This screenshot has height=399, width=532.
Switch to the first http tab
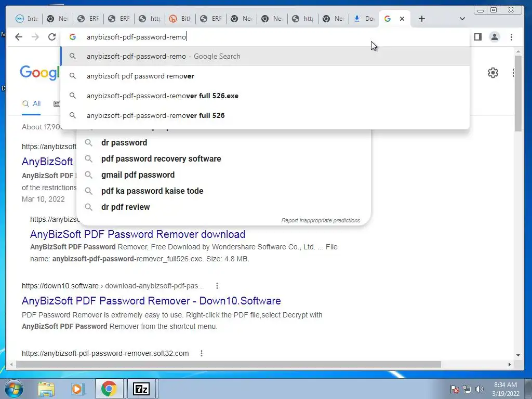coord(149,19)
